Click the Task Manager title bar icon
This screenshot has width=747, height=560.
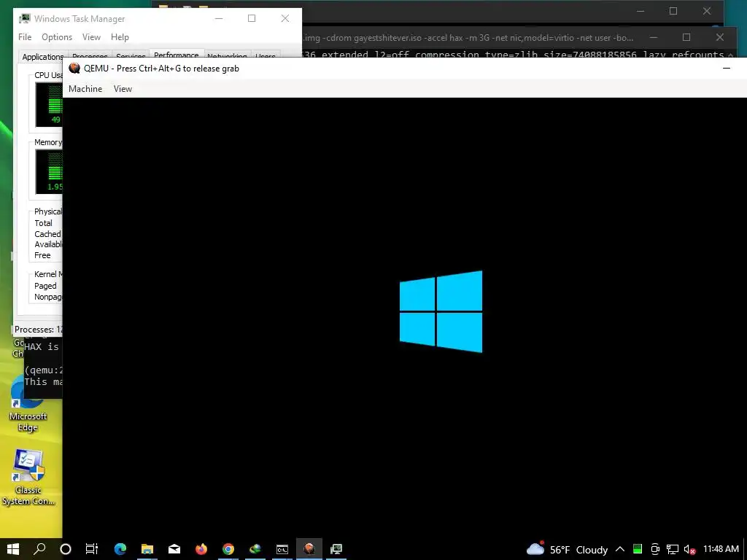coord(24,18)
